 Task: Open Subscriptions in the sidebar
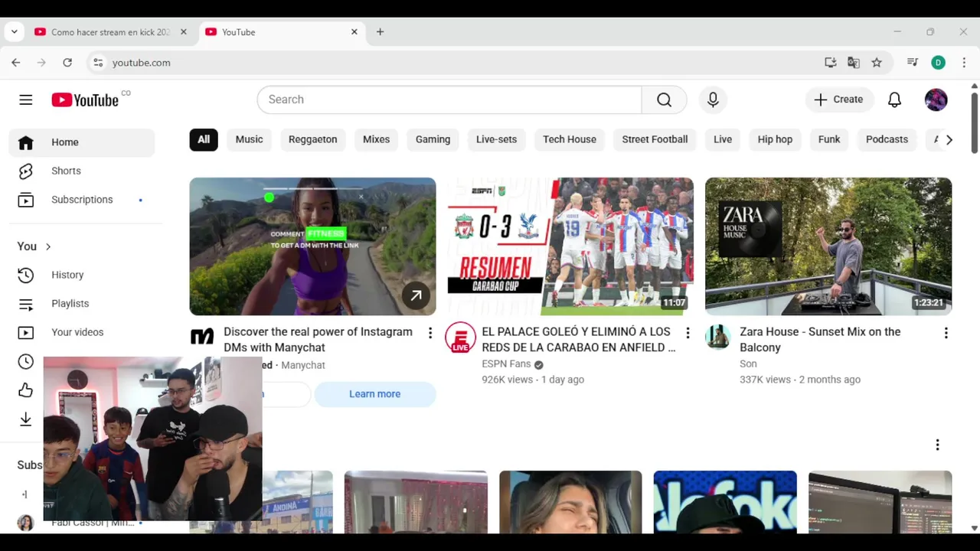[82, 200]
